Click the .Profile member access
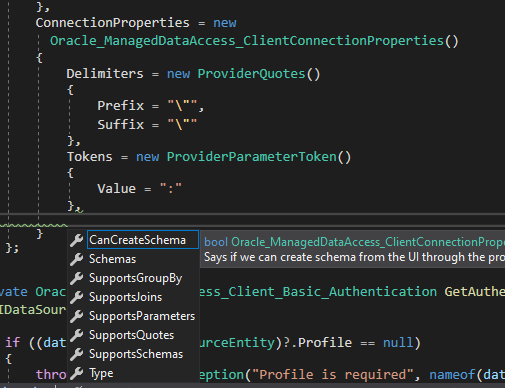The image size is (505, 388). click(x=321, y=343)
